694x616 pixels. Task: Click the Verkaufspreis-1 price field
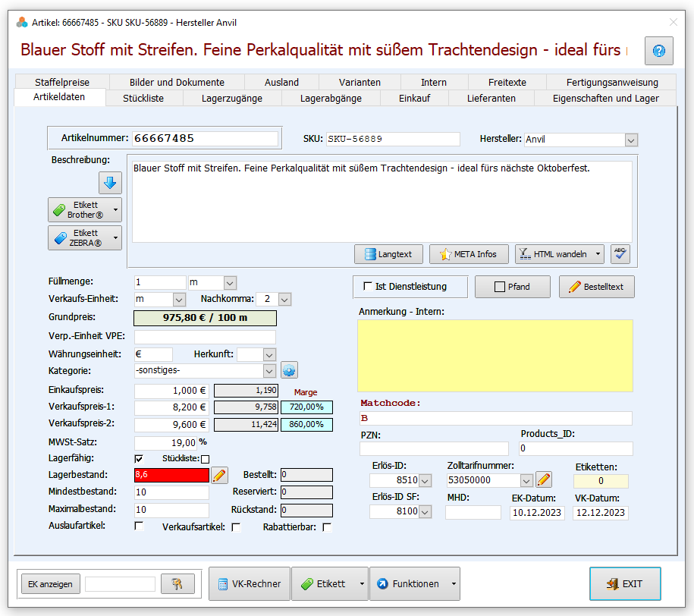(171, 407)
